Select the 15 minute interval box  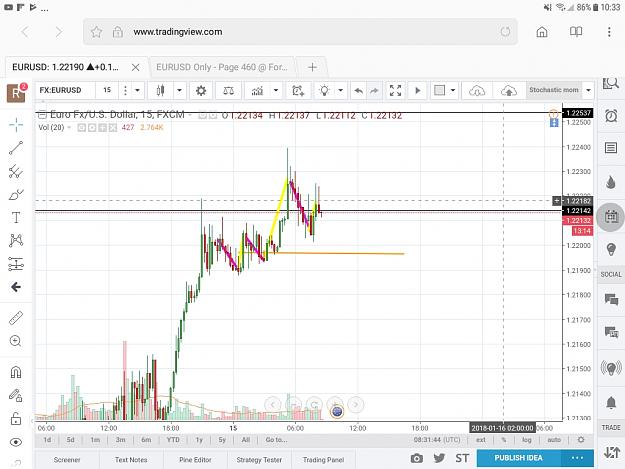(107, 90)
